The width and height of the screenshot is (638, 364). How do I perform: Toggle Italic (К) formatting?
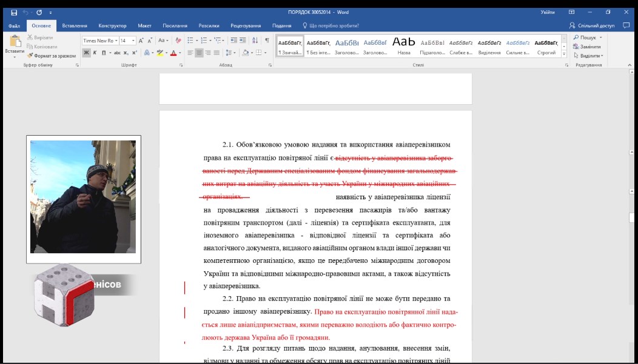point(95,53)
